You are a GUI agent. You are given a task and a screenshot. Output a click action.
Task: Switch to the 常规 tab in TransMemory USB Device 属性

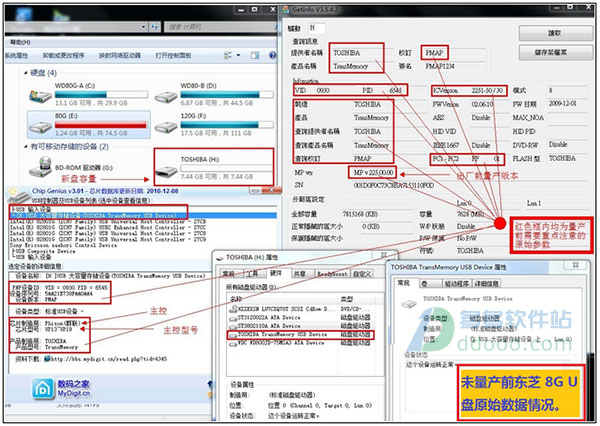pos(404,283)
